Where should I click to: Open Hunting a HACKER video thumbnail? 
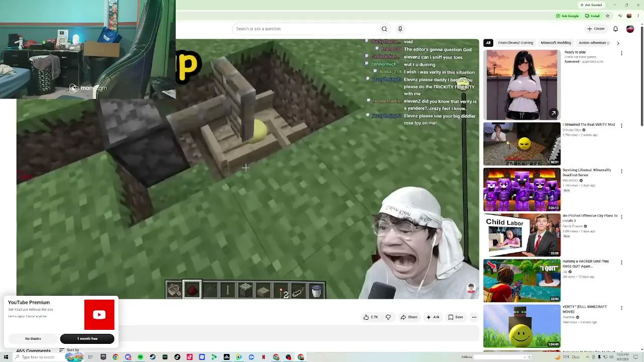[522, 281]
